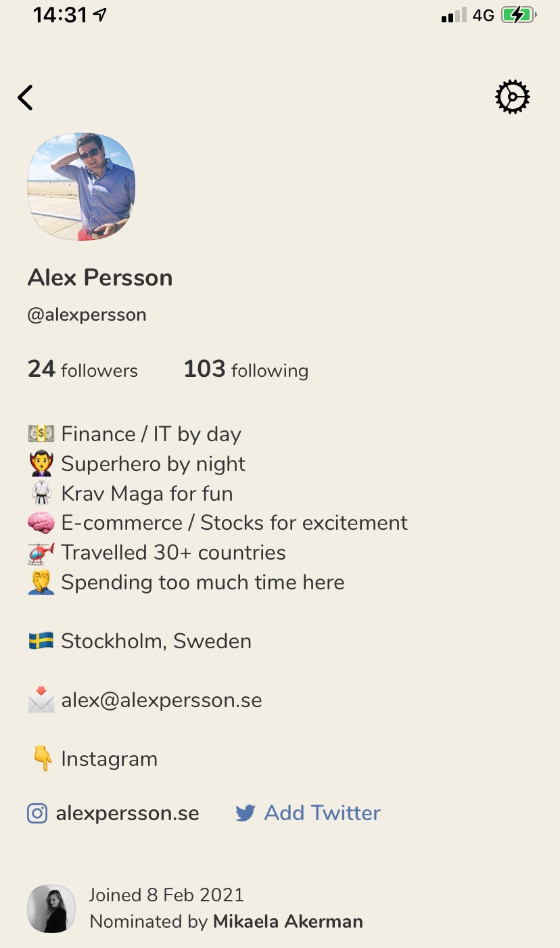Tap the back arrow icon
Screen dimensions: 560x948
click(25, 97)
